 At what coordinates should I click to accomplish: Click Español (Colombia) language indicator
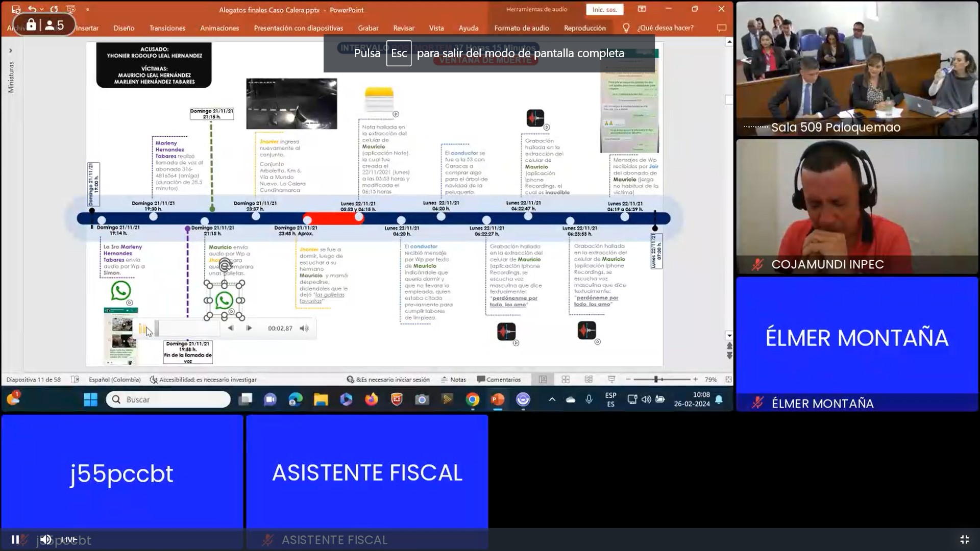(115, 380)
